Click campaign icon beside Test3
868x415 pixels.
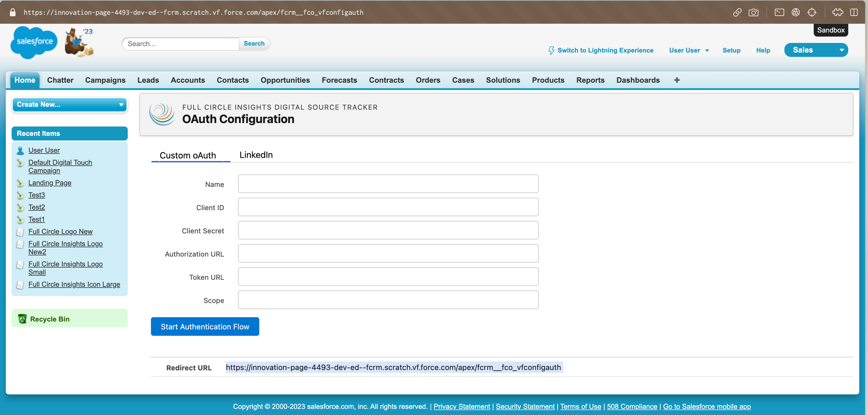point(20,195)
